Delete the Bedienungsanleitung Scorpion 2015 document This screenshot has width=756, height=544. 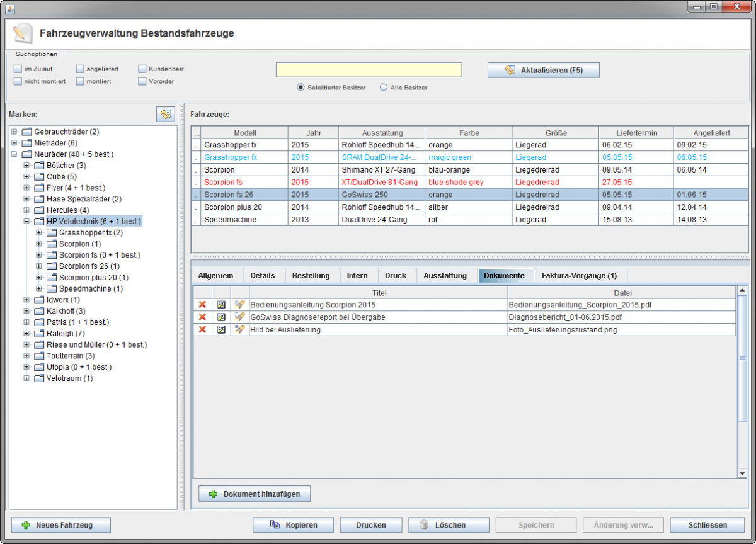pos(202,305)
